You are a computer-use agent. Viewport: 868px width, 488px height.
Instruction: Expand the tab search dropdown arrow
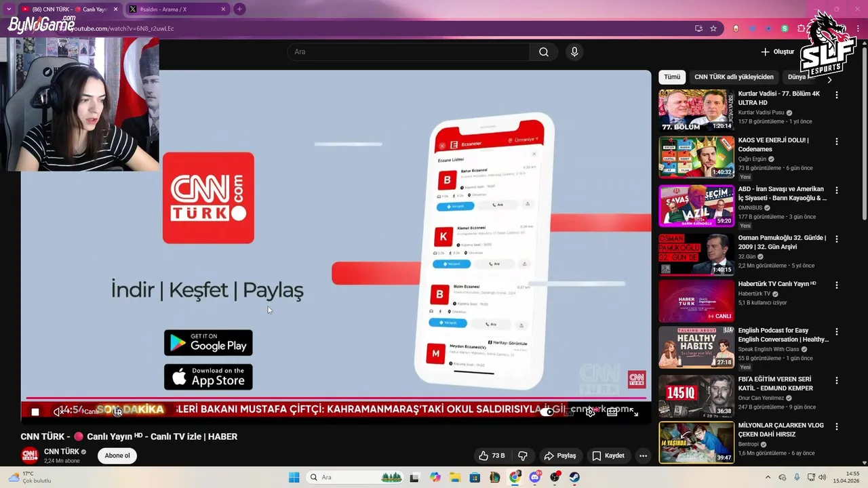tap(9, 9)
